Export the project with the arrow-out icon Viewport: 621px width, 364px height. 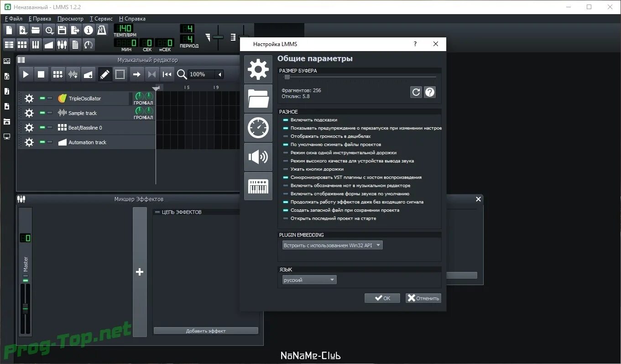click(75, 30)
